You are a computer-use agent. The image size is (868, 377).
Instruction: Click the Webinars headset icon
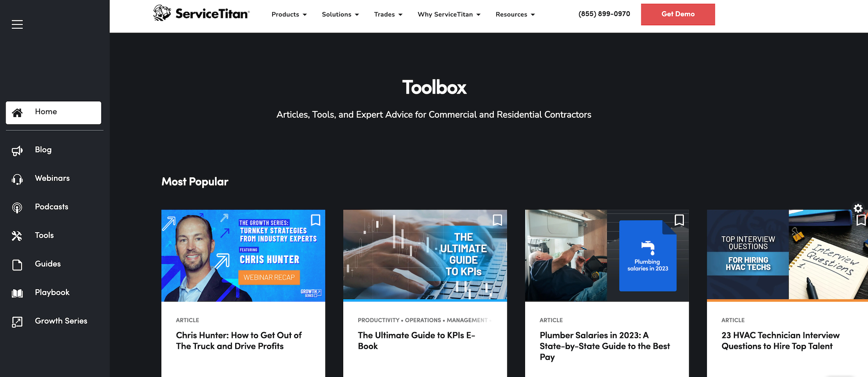point(17,179)
